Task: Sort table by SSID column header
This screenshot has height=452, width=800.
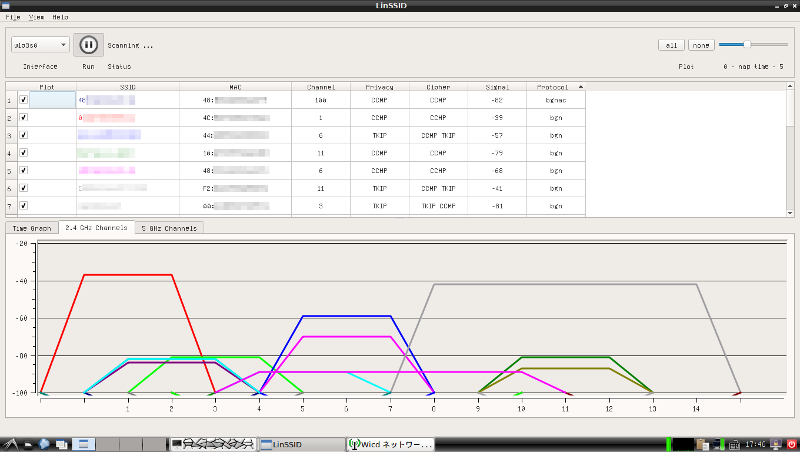Action: (128, 87)
